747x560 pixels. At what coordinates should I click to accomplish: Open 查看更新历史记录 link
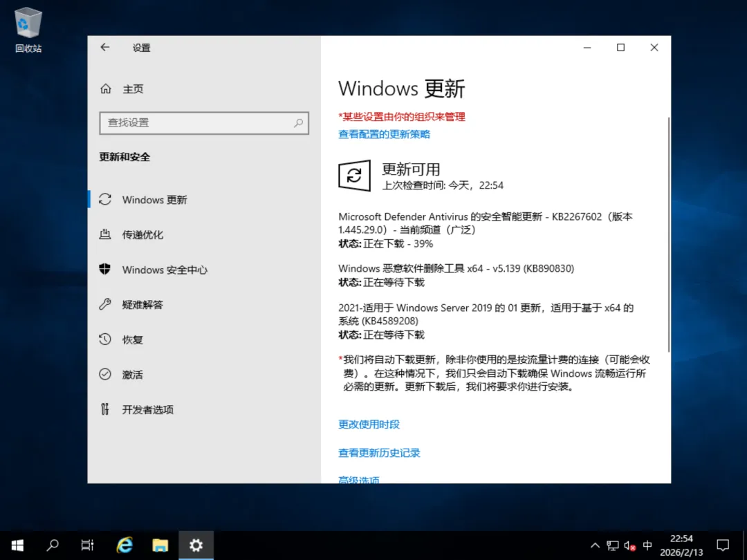[379, 453]
